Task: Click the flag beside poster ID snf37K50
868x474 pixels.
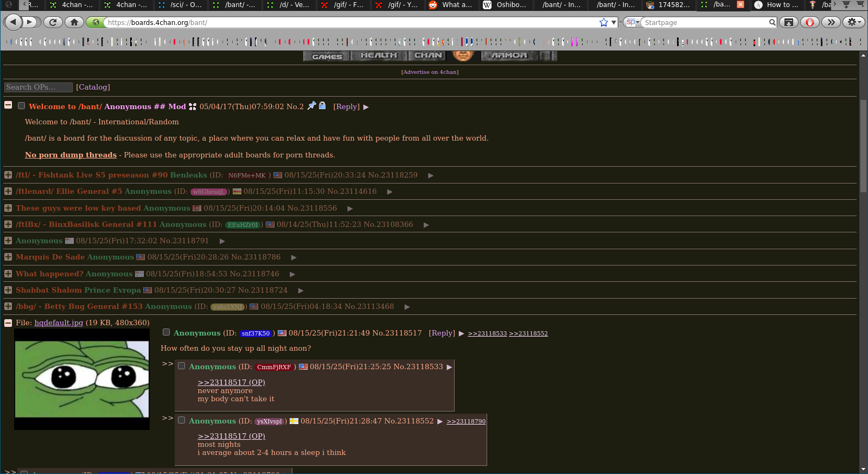Action: (282, 333)
